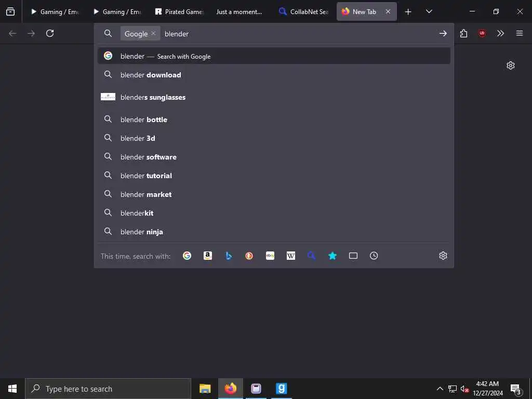This screenshot has height=399, width=532.
Task: Search this time with Bing
Action: pos(229,256)
